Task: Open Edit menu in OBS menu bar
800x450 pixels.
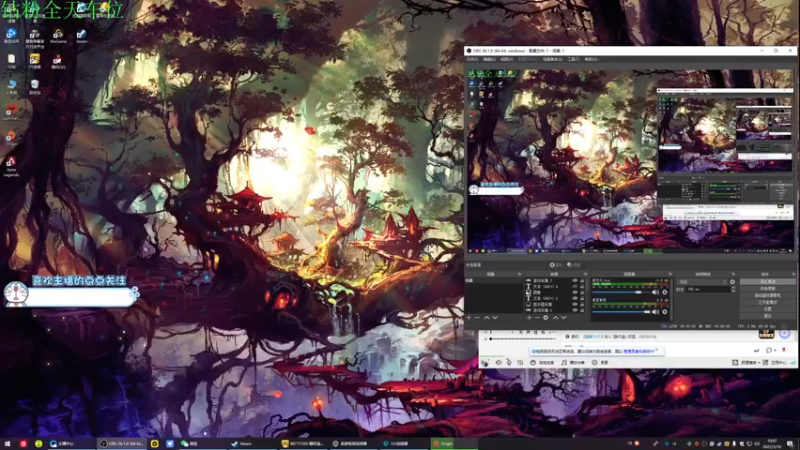Action: [x=489, y=59]
